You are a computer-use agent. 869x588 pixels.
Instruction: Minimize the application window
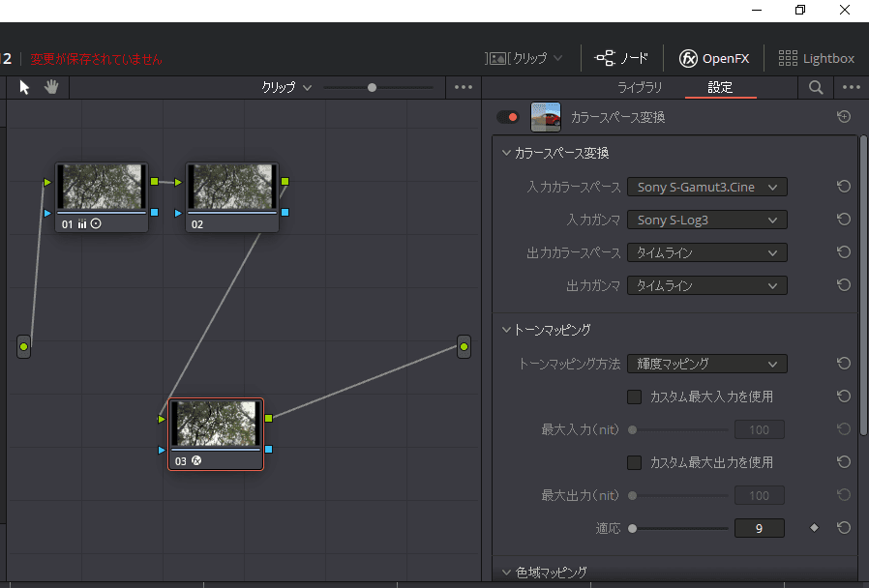point(757,10)
